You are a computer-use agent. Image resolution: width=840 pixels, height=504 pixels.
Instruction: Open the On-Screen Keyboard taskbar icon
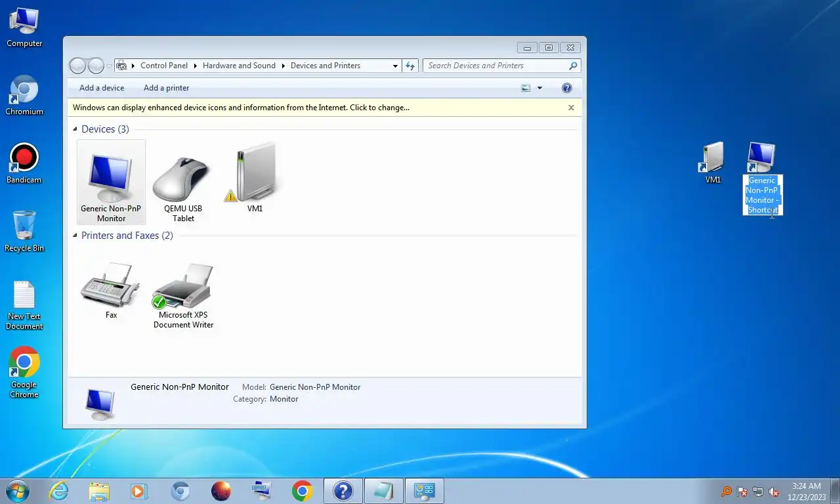[262, 491]
